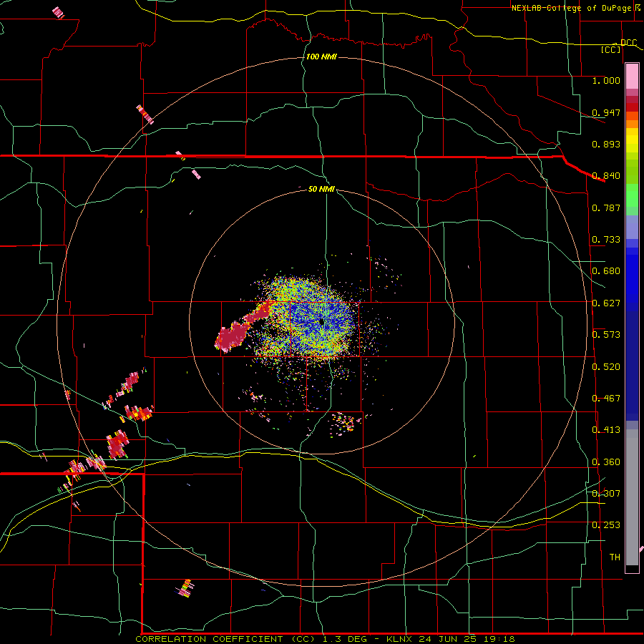644x644 pixels.
Task: Select the 0.467 color scale value
Action: click(x=606, y=399)
